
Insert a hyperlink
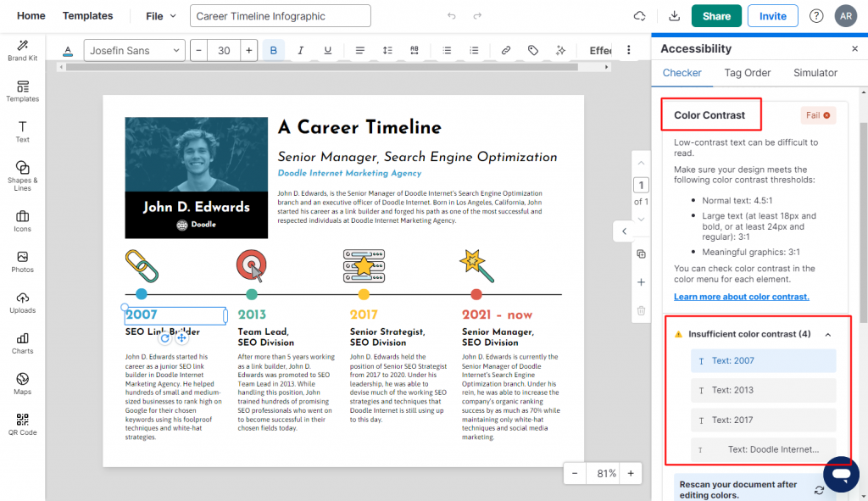click(506, 50)
